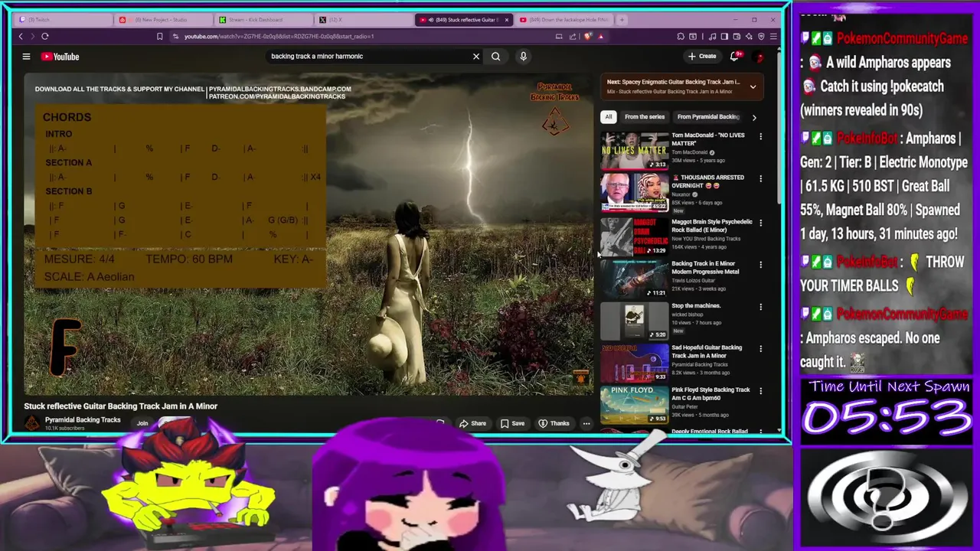Viewport: 980px width, 551px height.
Task: Open options for Stop the machines video
Action: [760, 307]
